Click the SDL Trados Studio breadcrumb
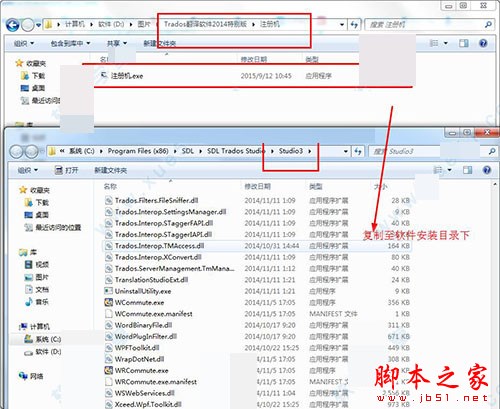 coord(236,151)
